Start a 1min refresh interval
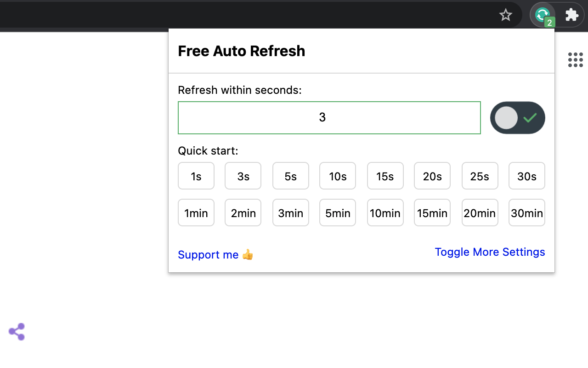This screenshot has width=588, height=368. pos(196,213)
